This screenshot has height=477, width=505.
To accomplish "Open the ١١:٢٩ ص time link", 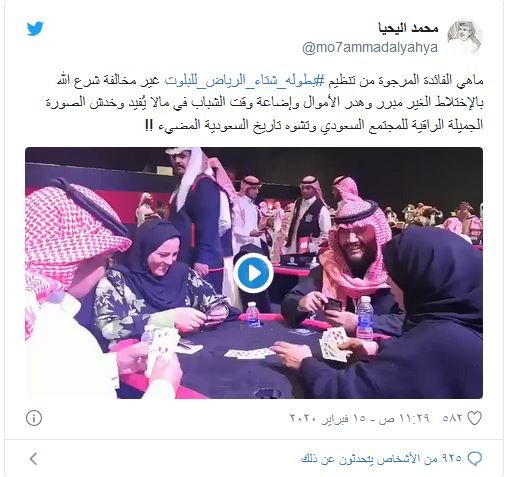I will [x=403, y=418].
